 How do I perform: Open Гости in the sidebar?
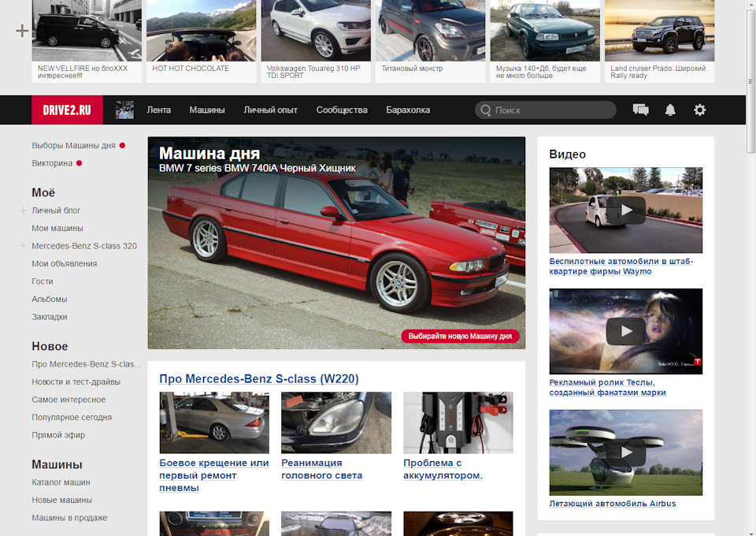[43, 281]
